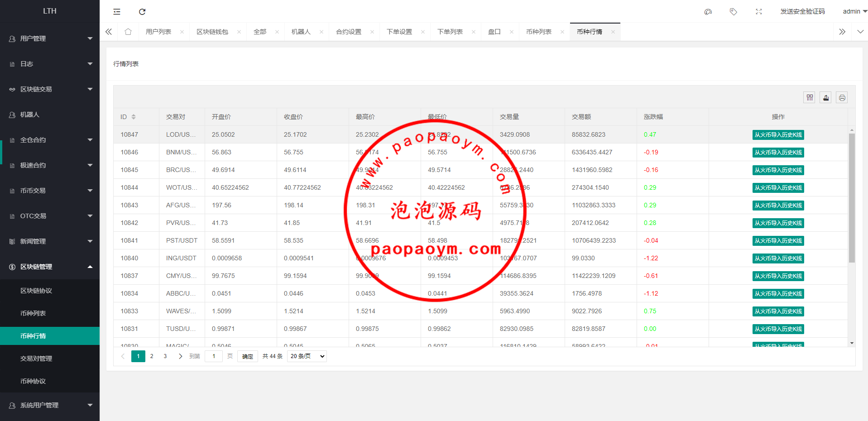Go to page 3

click(165, 356)
